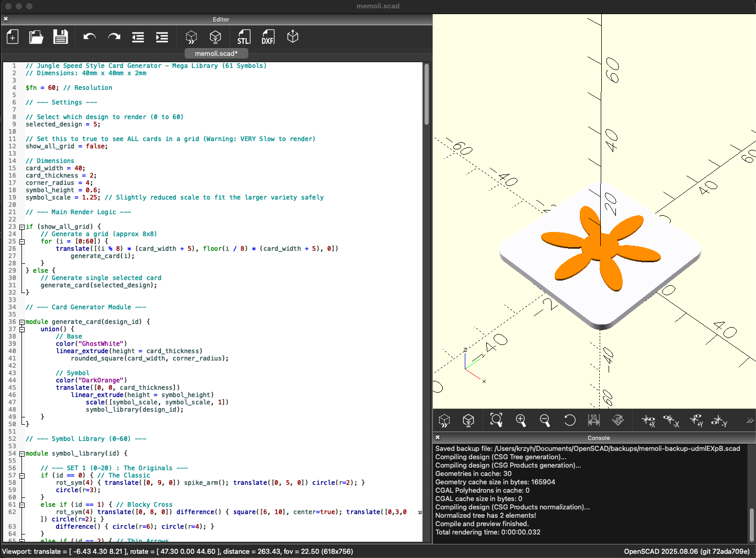Click the editor's vertical scrollbar handle
The image size is (756, 558).
(427, 94)
